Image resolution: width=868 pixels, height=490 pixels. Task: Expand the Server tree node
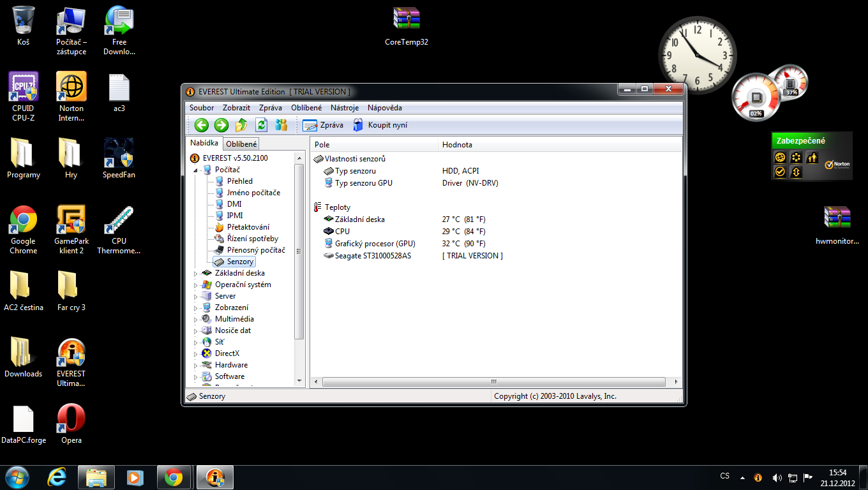(x=196, y=297)
